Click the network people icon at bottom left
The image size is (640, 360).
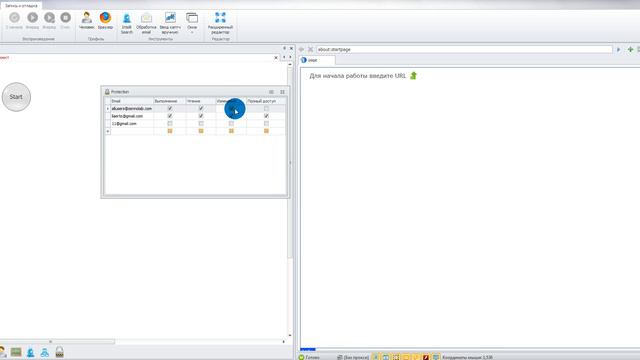pos(44,352)
